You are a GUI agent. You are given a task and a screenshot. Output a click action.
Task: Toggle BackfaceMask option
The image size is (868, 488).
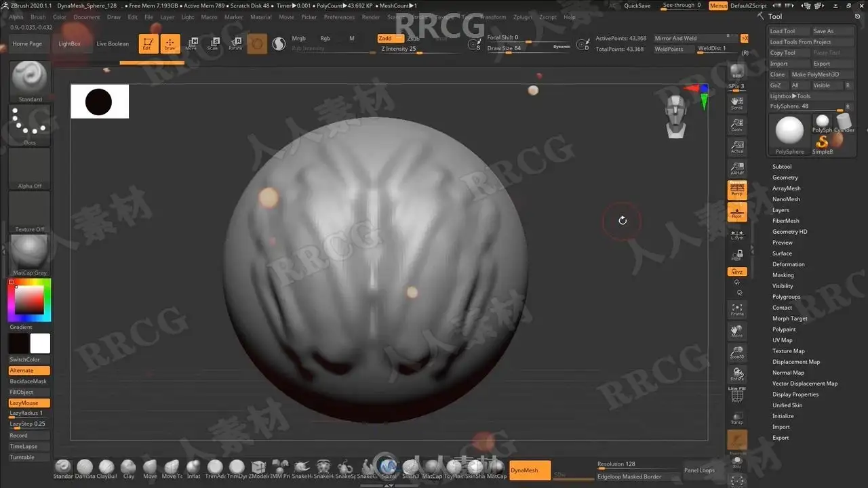29,382
